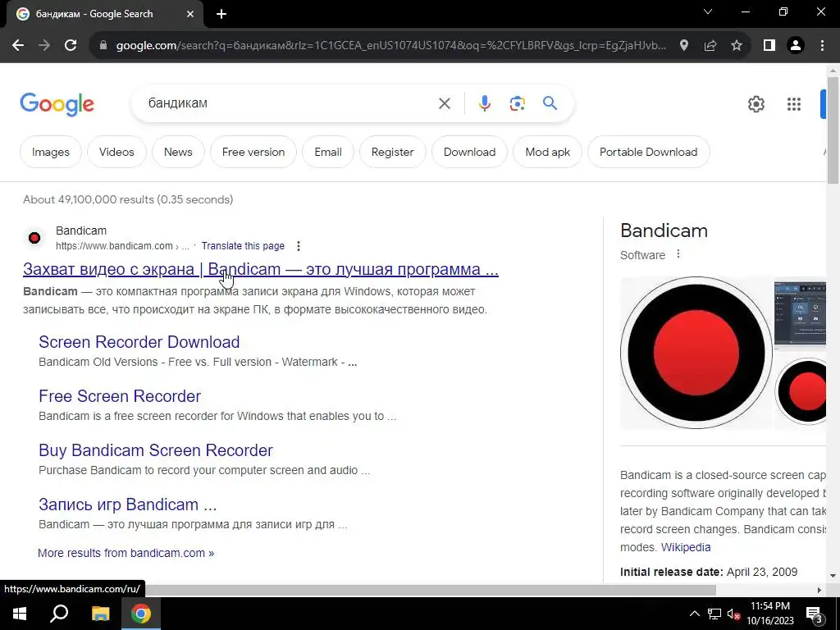Open muted volume tray icon
The image size is (840, 630).
734,614
